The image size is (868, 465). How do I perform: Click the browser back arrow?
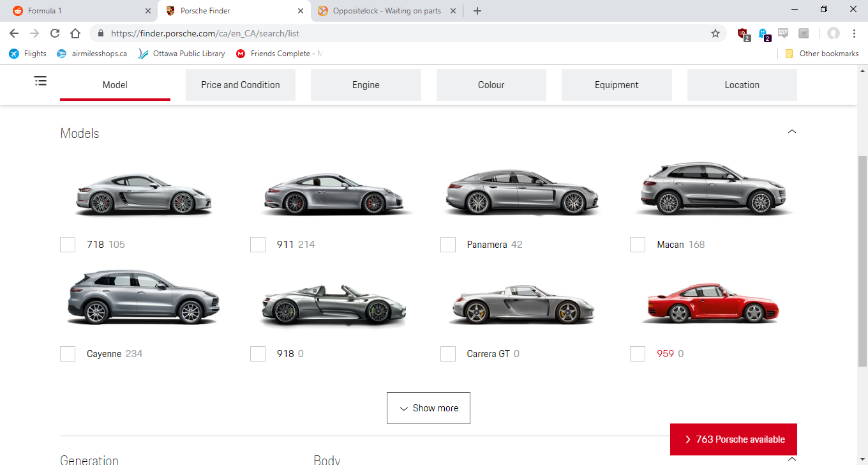pyautogui.click(x=14, y=33)
